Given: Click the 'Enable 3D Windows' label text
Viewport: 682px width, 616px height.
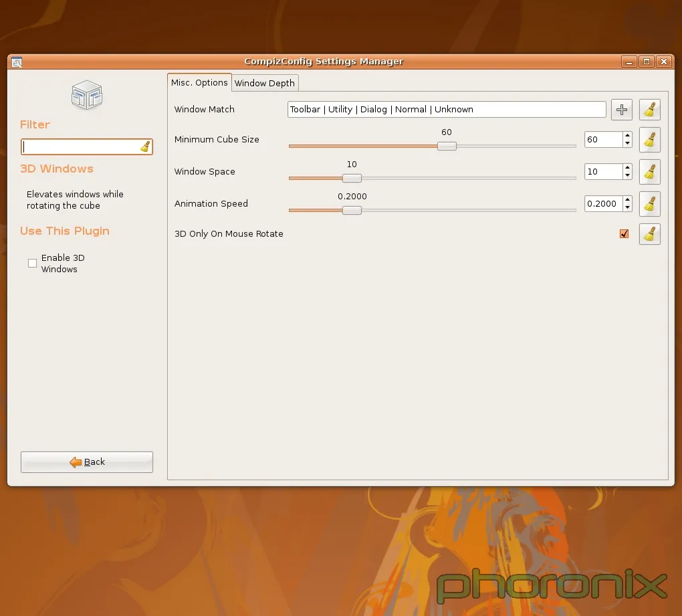Looking at the screenshot, I should 63,264.
